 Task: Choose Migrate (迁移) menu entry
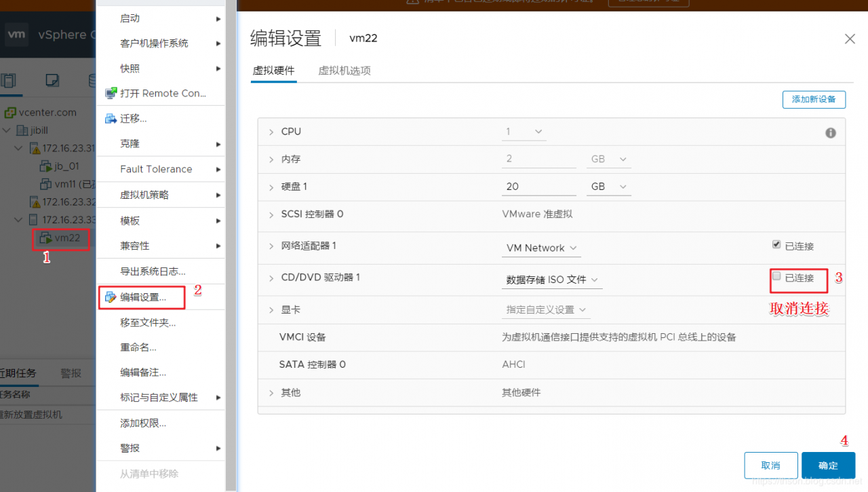pyautogui.click(x=161, y=119)
